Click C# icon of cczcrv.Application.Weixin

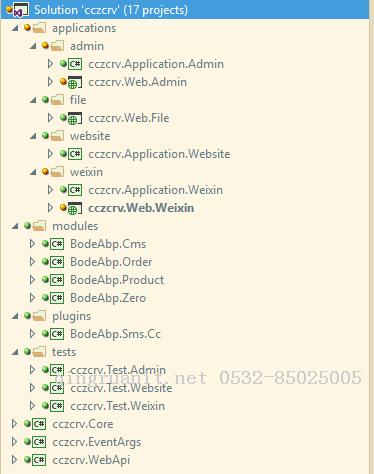(75, 190)
